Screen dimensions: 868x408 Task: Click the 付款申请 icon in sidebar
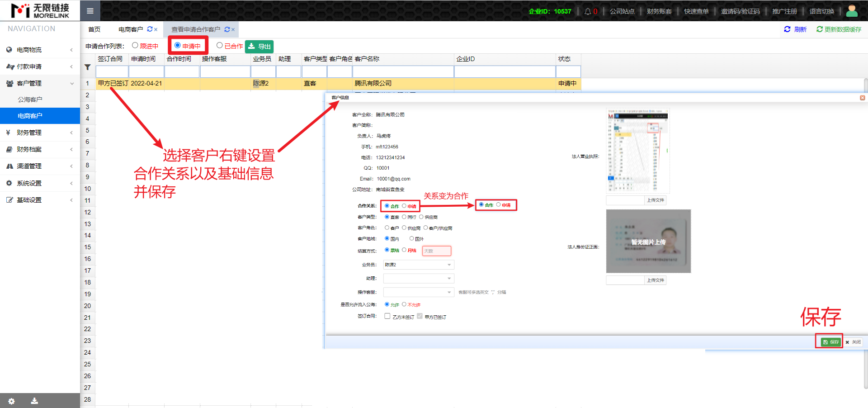(x=10, y=66)
